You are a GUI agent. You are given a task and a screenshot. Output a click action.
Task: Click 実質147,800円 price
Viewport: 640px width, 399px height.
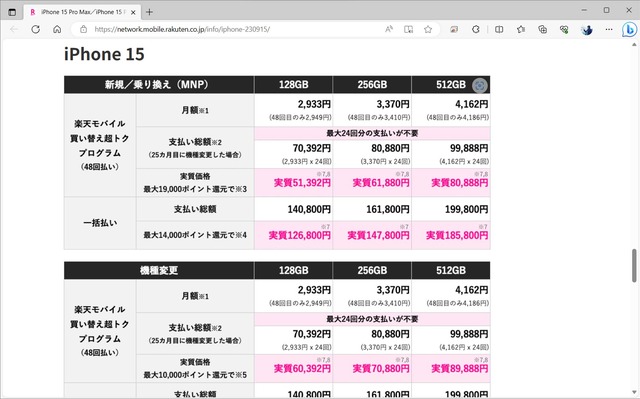(x=378, y=235)
